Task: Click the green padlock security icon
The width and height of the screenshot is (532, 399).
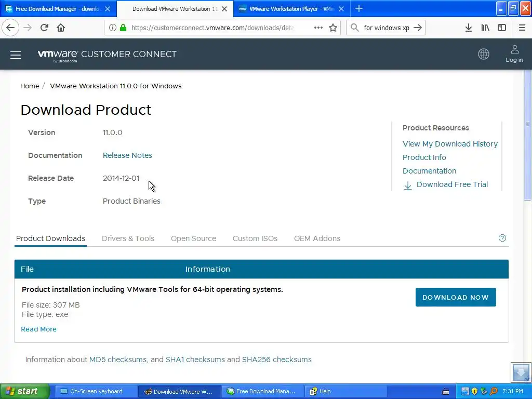Action: pos(123,28)
